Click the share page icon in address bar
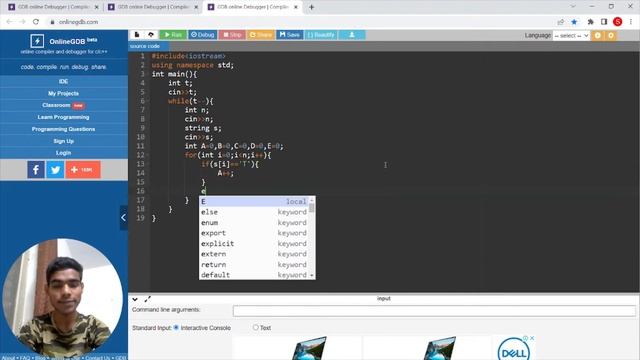This screenshot has height=360, width=640. tap(561, 22)
